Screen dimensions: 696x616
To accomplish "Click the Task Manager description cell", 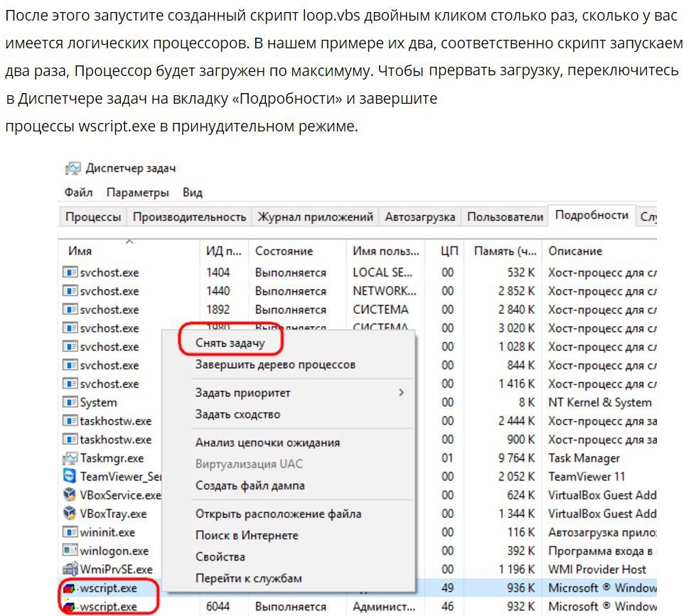I will (x=584, y=458).
